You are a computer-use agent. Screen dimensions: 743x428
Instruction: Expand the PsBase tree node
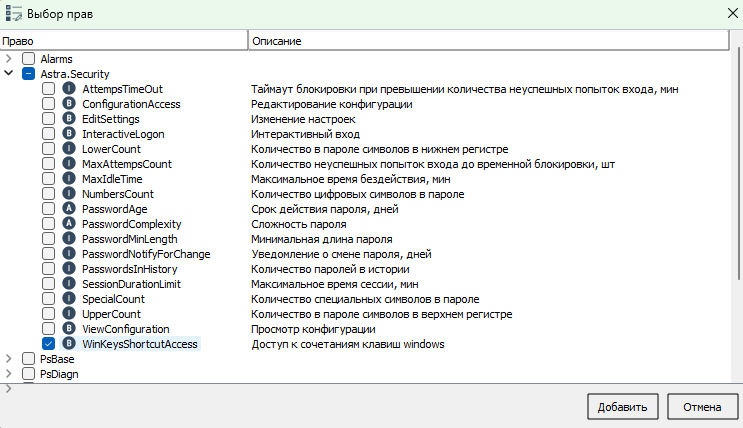click(x=9, y=359)
